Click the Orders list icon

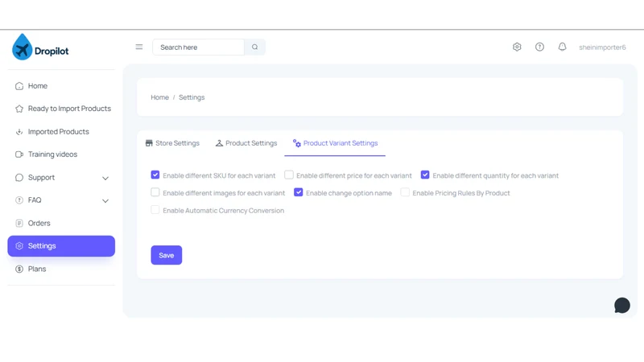19,224
